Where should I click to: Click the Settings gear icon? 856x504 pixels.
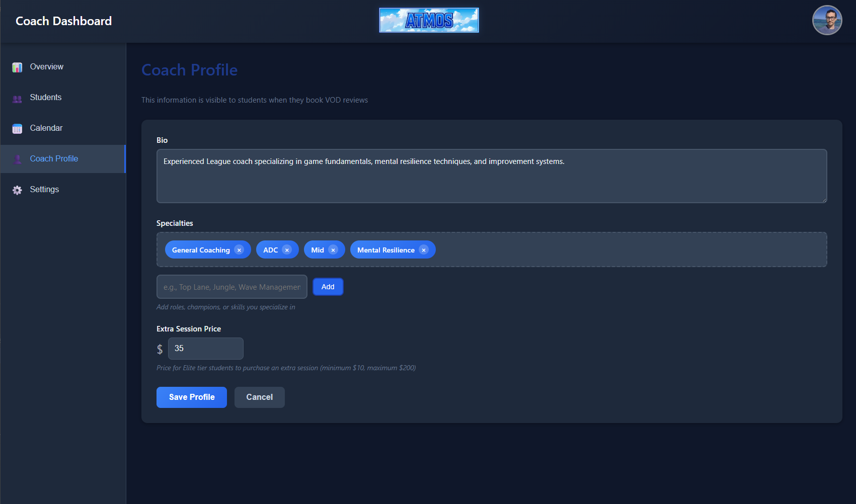tap(17, 190)
